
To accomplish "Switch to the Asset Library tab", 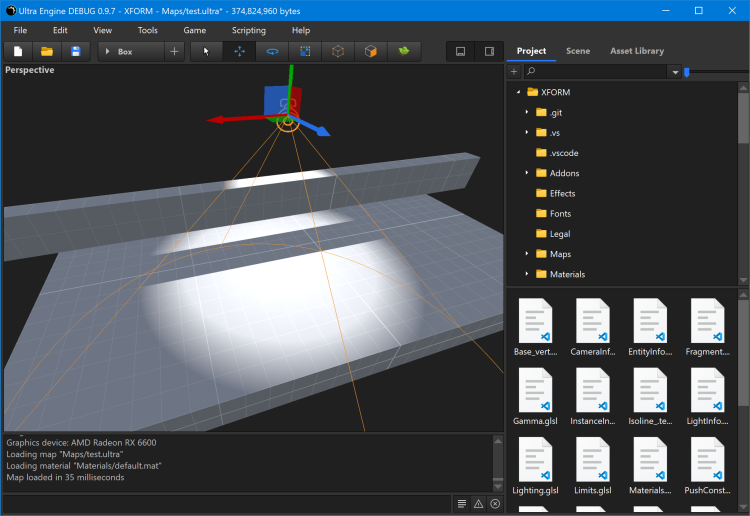I will 636,51.
